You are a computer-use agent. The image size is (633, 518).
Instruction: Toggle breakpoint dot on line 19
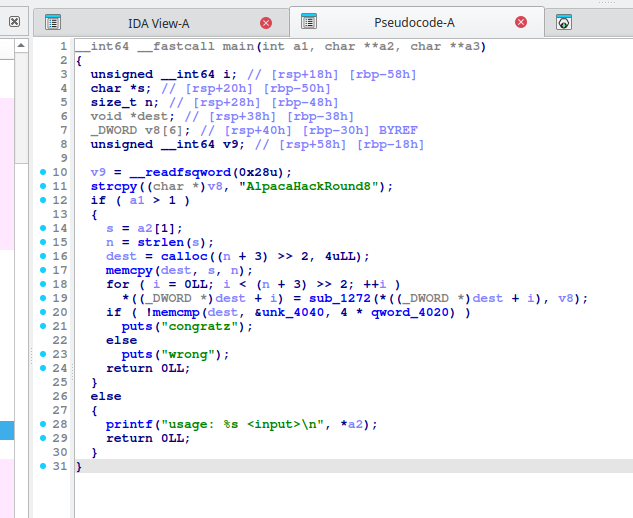point(41,298)
